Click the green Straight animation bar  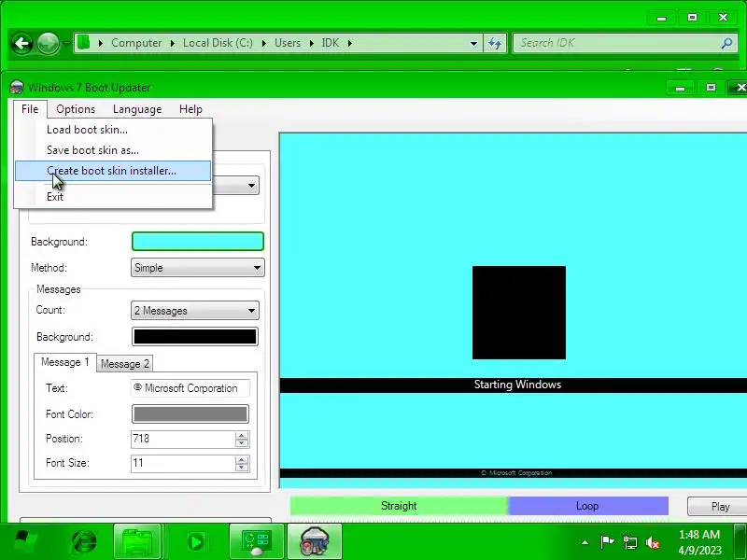tap(399, 506)
